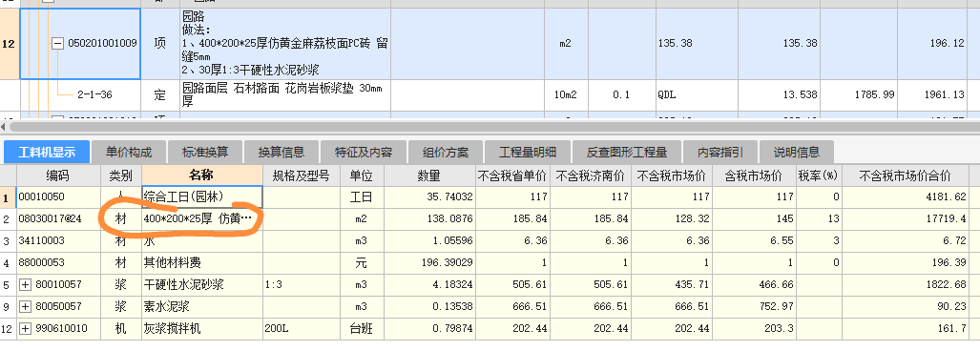This screenshot has width=980, height=351.
Task: Select row header number 12 in upper grid
Action: pyautogui.click(x=9, y=44)
